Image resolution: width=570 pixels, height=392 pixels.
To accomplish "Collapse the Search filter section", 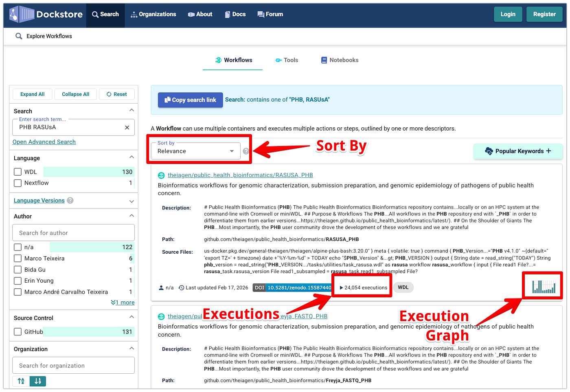I will [132, 110].
